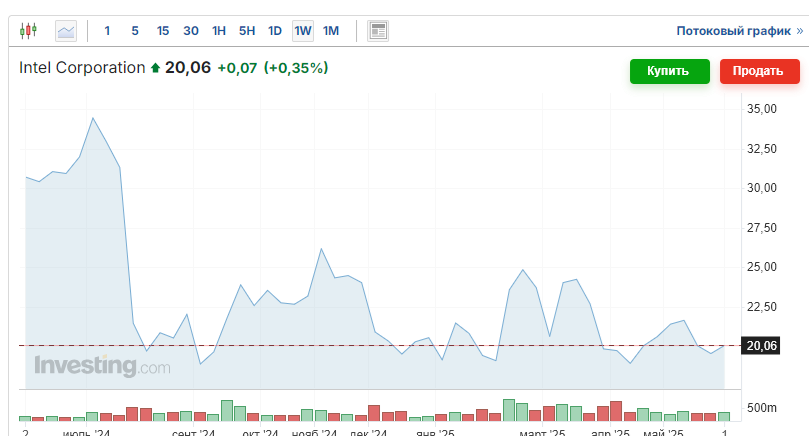
Task: Click the 30,00 axis label
Action: pos(762,188)
